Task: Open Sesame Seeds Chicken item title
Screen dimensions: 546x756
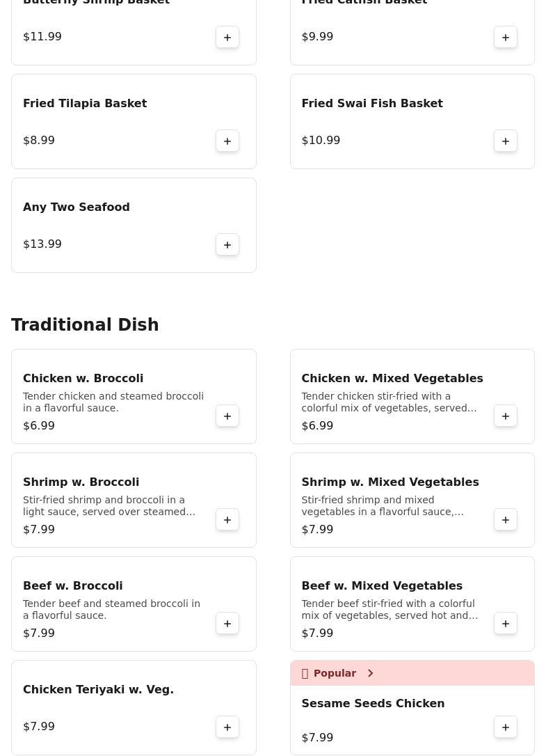Action: 373,704
